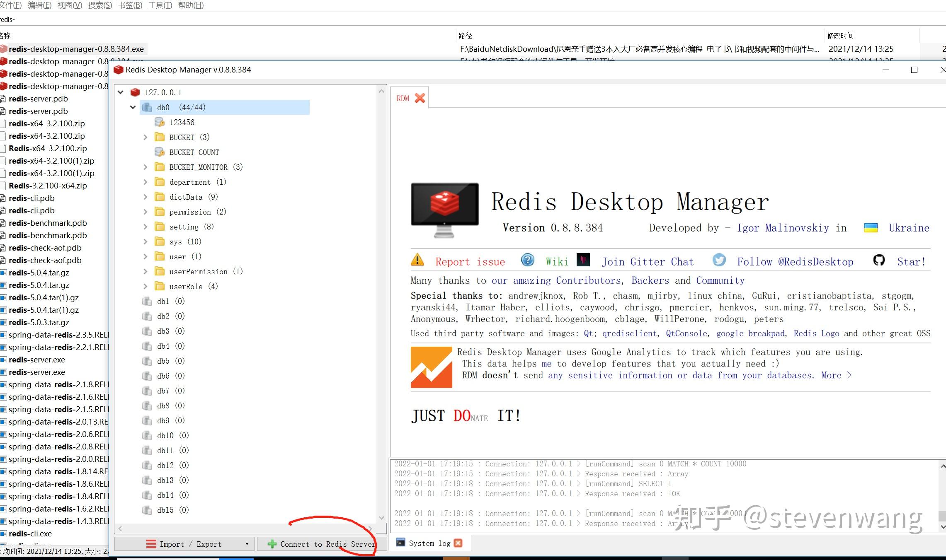Click the BUCKET folder icon
Viewport: 946px width, 560px height.
pos(159,137)
